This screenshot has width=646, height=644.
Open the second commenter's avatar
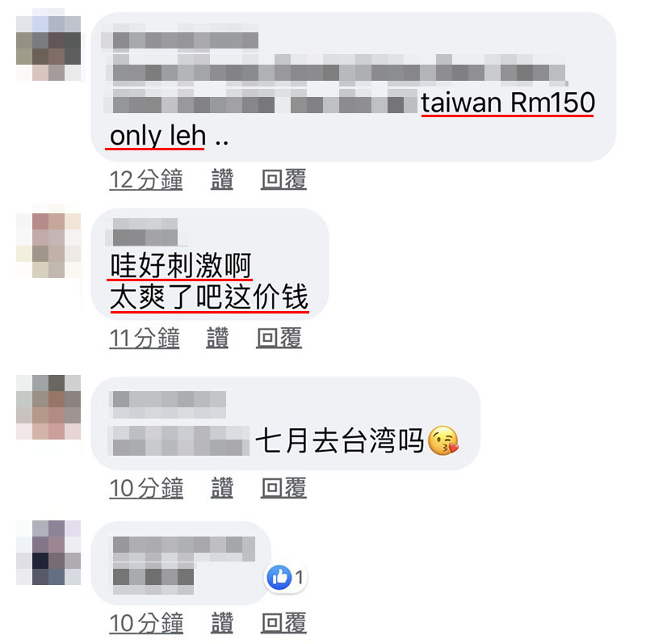pyautogui.click(x=48, y=246)
